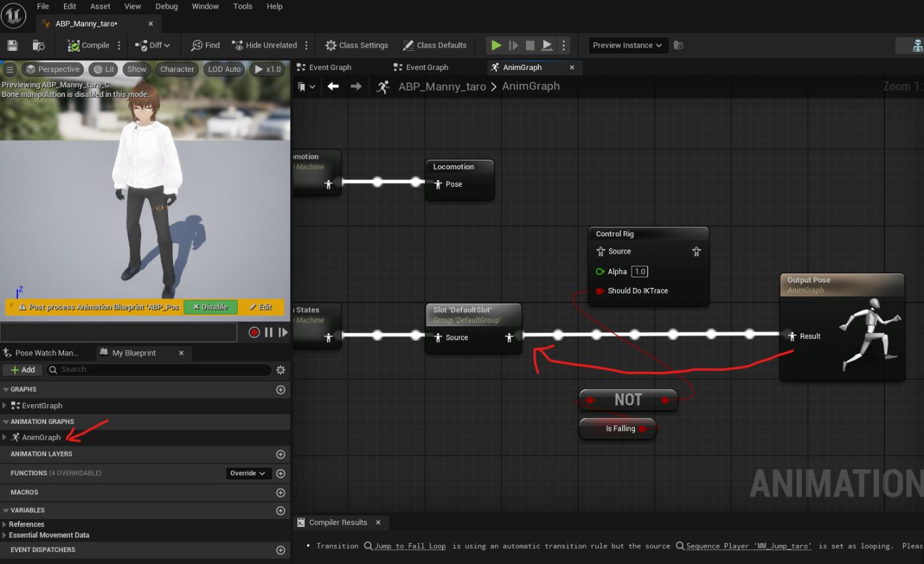Click the Edit button in the yellow bar
This screenshot has height=564, width=924.
tap(259, 307)
